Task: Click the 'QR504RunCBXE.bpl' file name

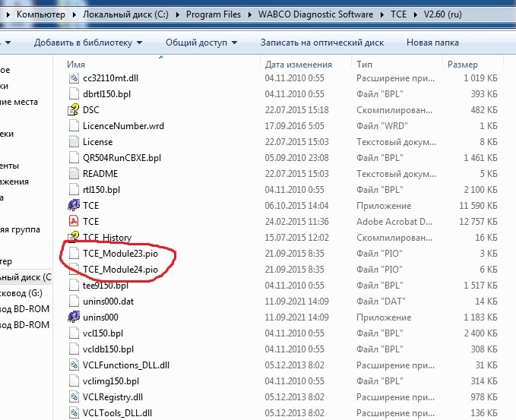Action: [122, 158]
